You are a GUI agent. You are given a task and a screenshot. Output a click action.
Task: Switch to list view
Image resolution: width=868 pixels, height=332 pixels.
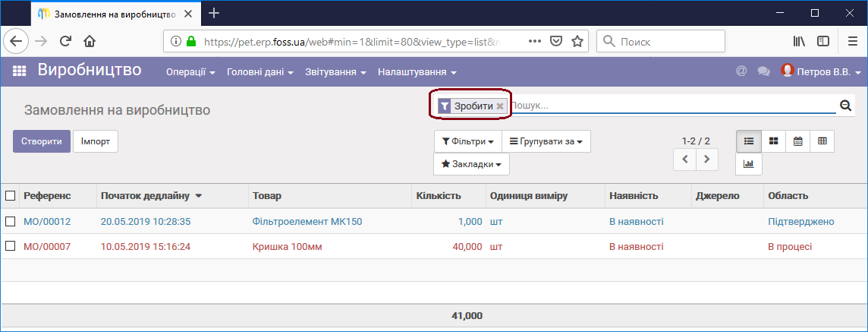[x=749, y=141]
